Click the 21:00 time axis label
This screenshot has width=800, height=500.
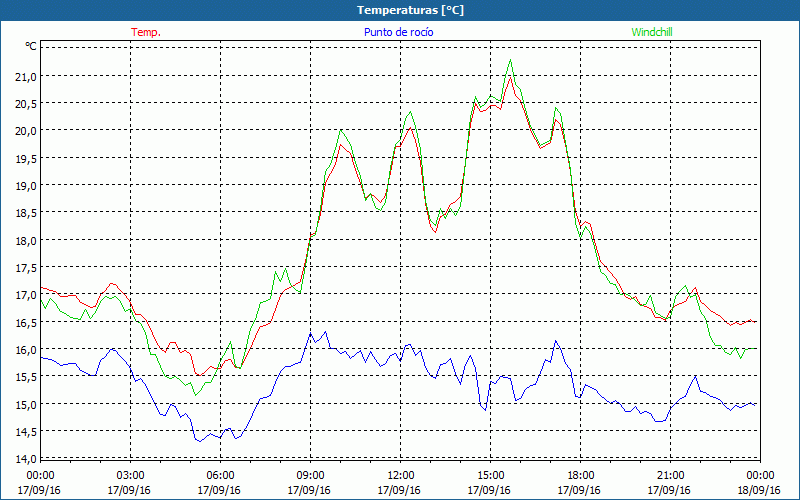coord(670,475)
